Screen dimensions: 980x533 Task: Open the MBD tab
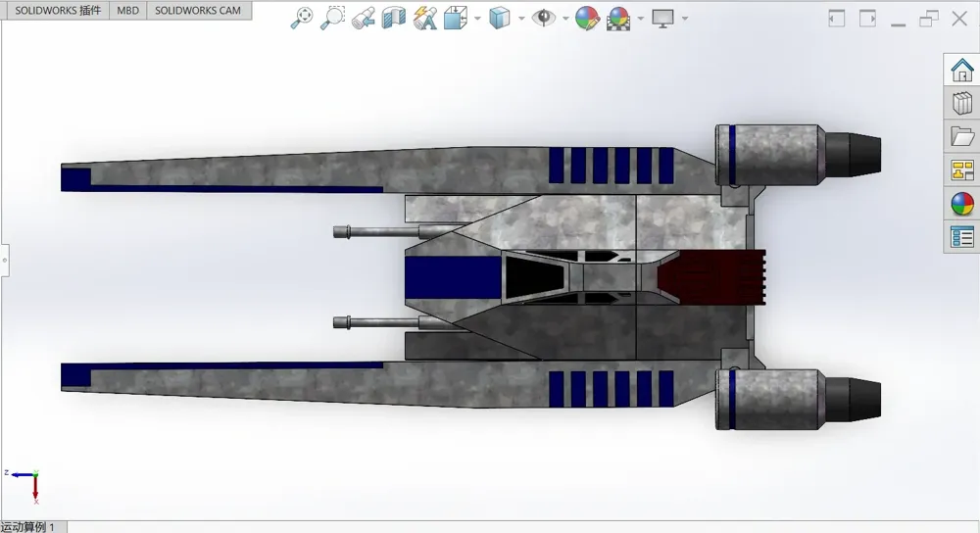tap(127, 10)
